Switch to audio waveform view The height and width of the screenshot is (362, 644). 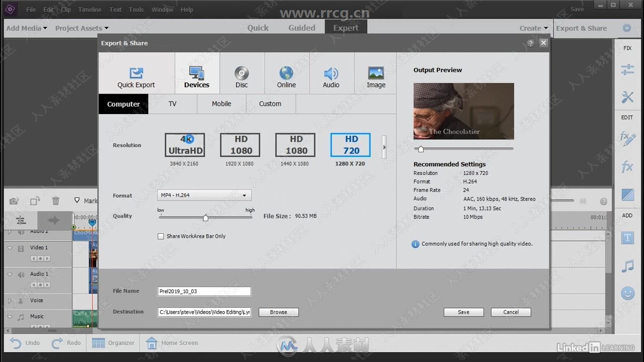(54, 220)
